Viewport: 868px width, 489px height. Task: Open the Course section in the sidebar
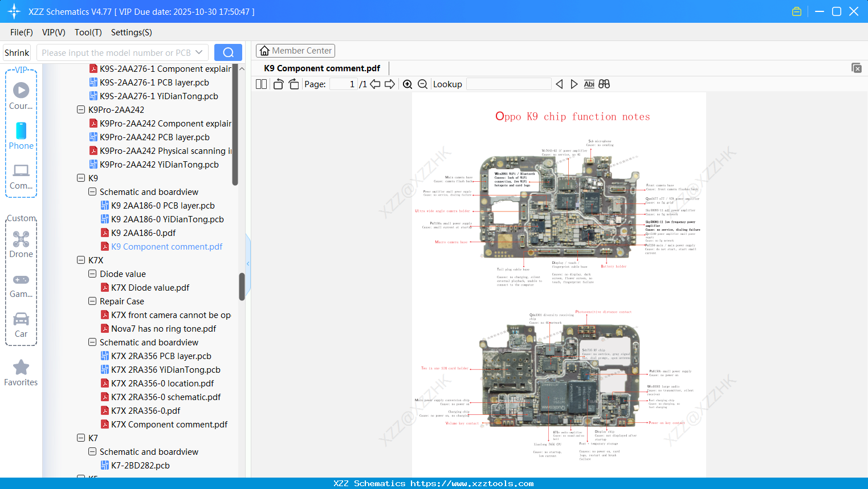[21, 96]
